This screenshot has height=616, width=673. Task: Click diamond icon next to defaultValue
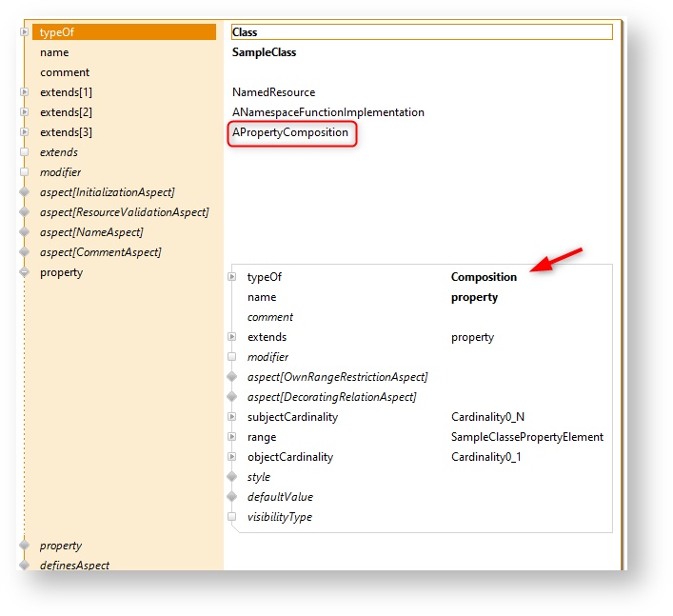pyautogui.click(x=231, y=497)
